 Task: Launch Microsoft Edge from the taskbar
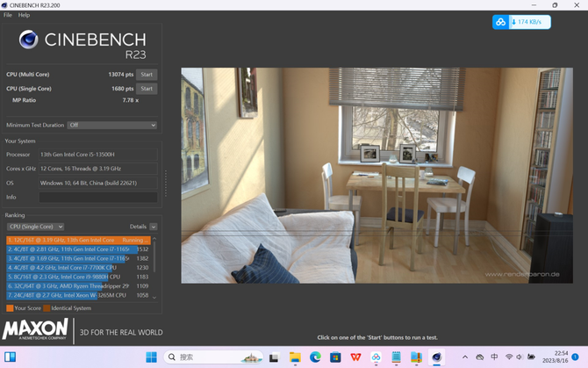[315, 357]
